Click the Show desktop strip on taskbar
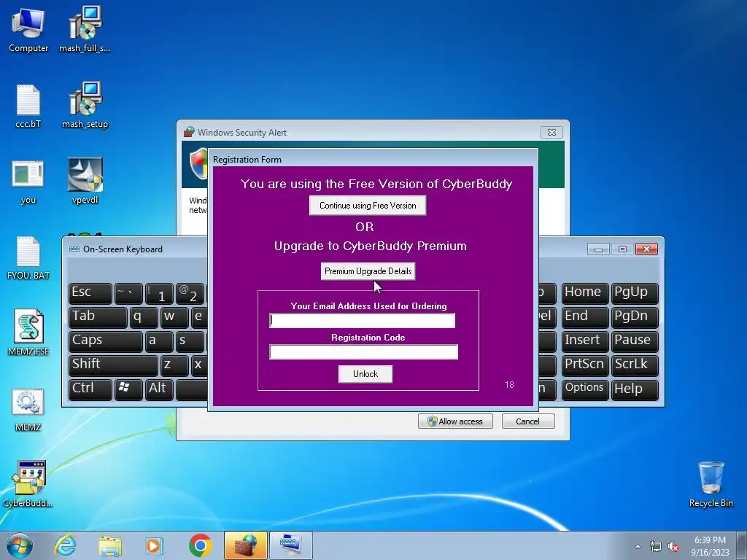 point(742,545)
